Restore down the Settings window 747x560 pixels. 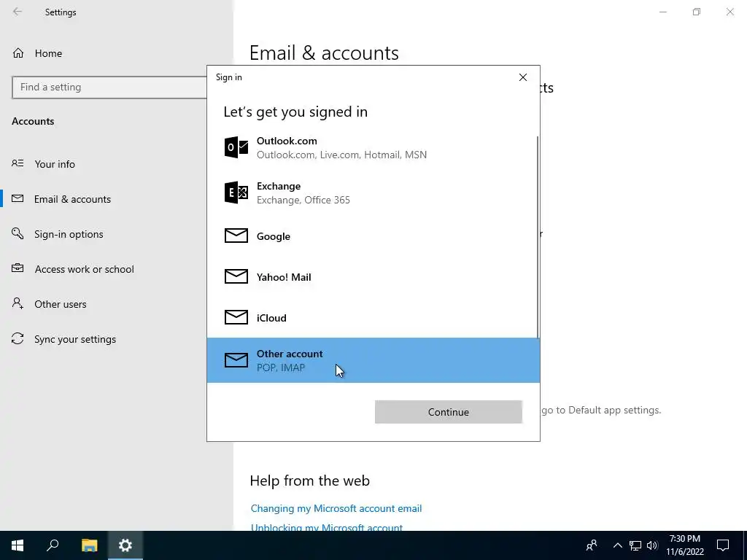(697, 12)
